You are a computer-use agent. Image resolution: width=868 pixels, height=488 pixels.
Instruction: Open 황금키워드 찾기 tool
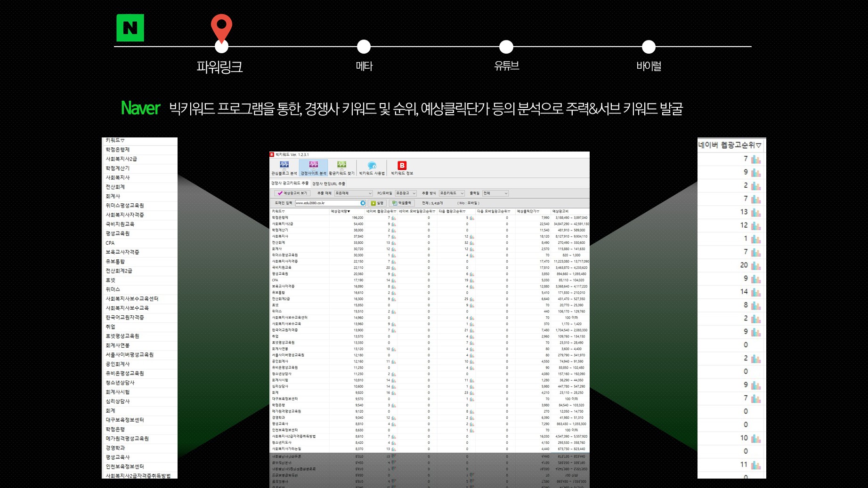tap(341, 165)
